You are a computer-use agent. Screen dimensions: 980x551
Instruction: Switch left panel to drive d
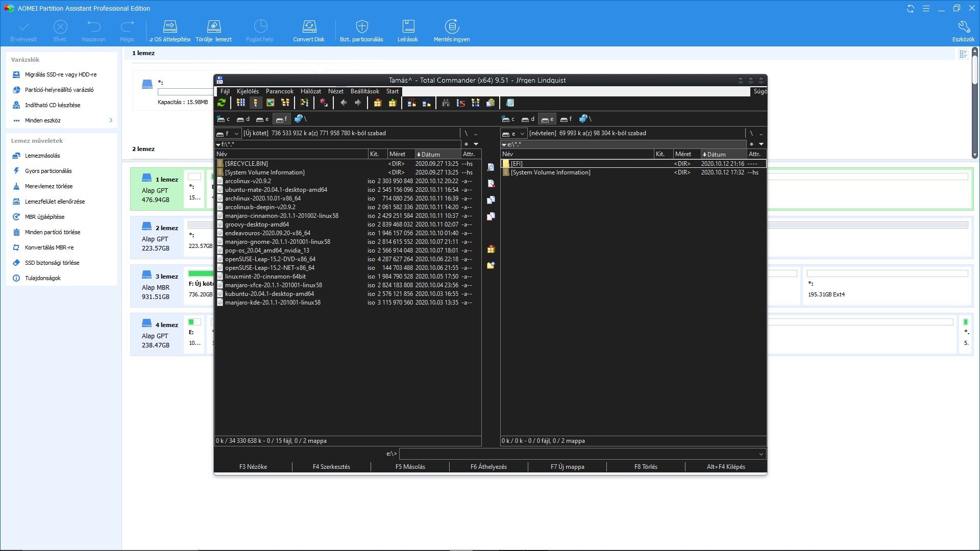[243, 119]
